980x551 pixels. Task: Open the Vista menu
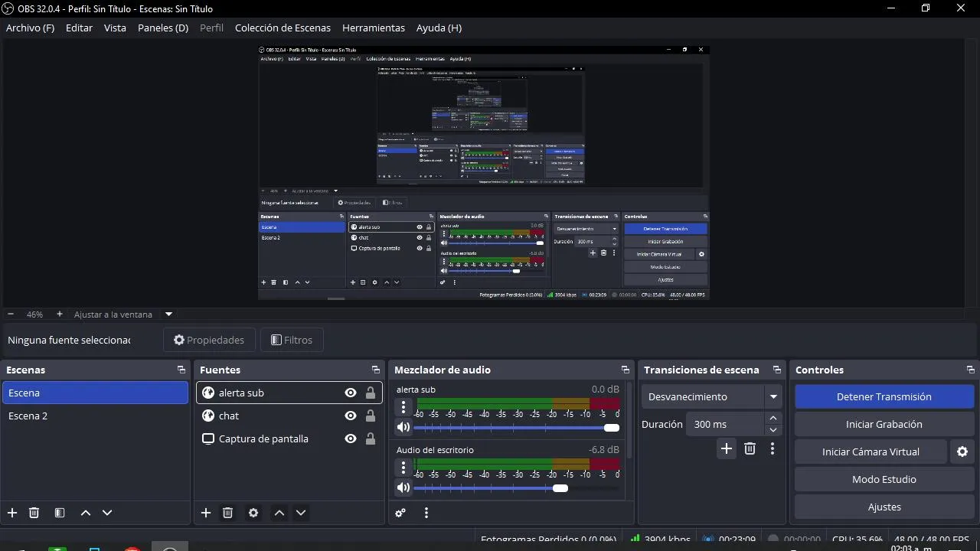[x=115, y=28]
